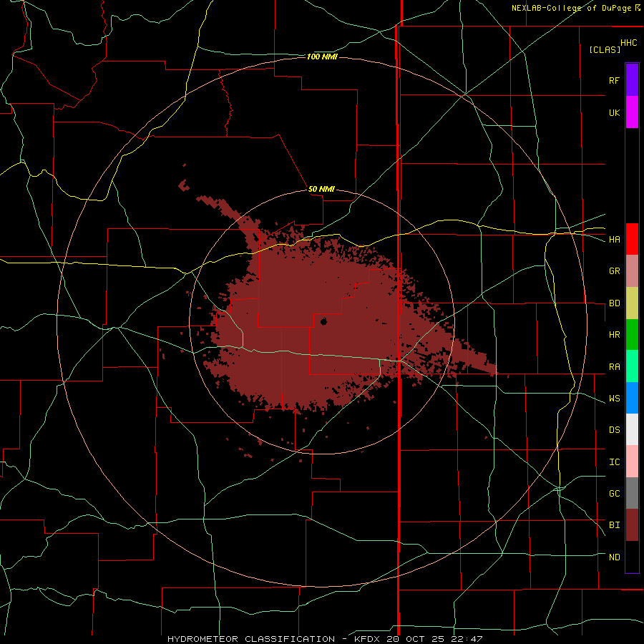
Task: Click the BI dark red legend swatch
Action: point(632,525)
